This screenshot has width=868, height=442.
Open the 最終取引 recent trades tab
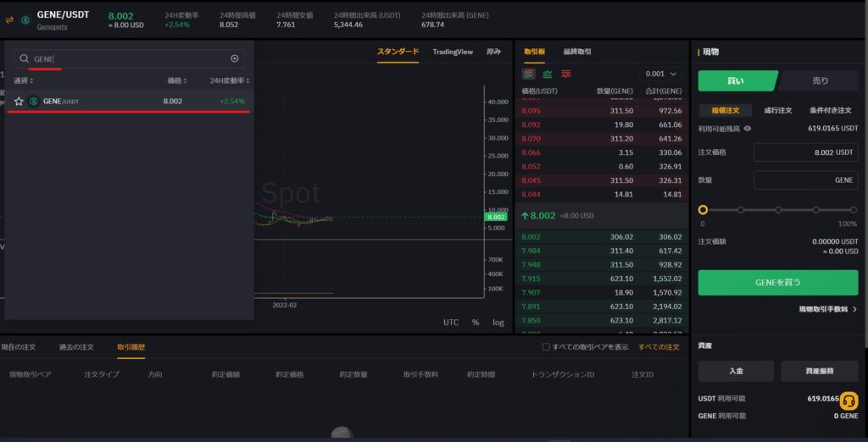coord(577,52)
